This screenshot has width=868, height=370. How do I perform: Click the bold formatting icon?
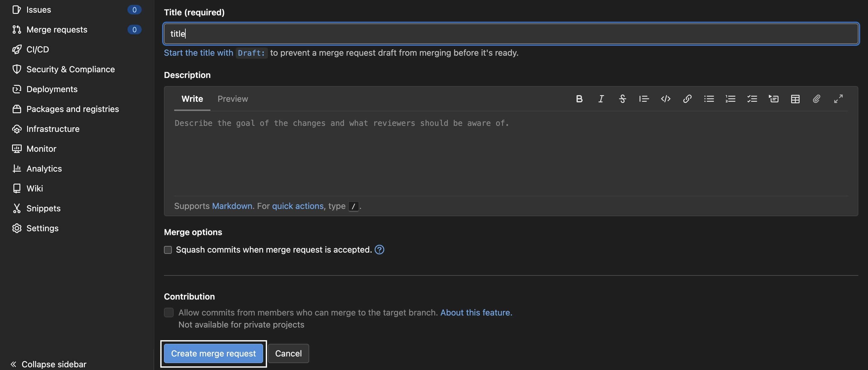pos(580,98)
